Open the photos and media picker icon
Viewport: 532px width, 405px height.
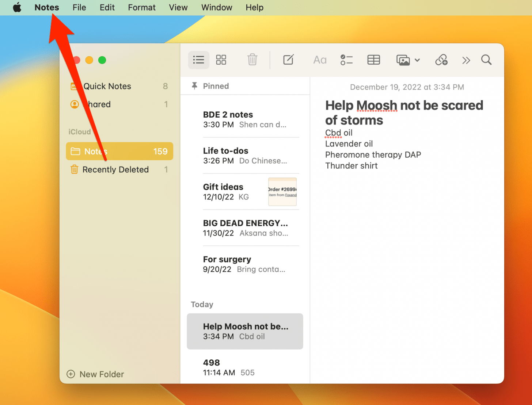point(403,60)
